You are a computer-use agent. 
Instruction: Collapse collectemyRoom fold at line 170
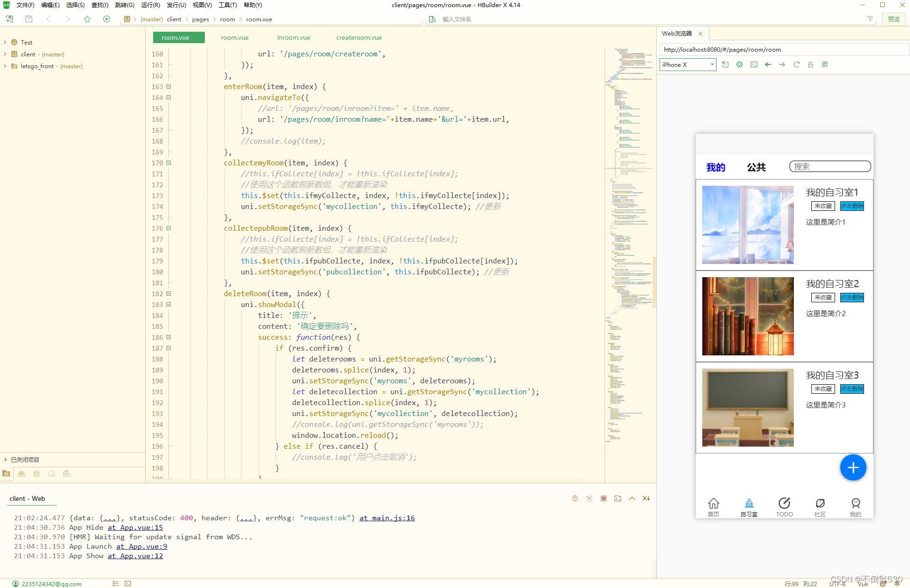point(168,163)
